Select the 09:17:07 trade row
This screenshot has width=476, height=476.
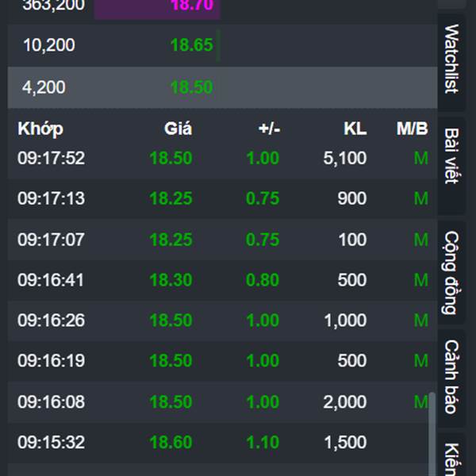tap(222, 239)
